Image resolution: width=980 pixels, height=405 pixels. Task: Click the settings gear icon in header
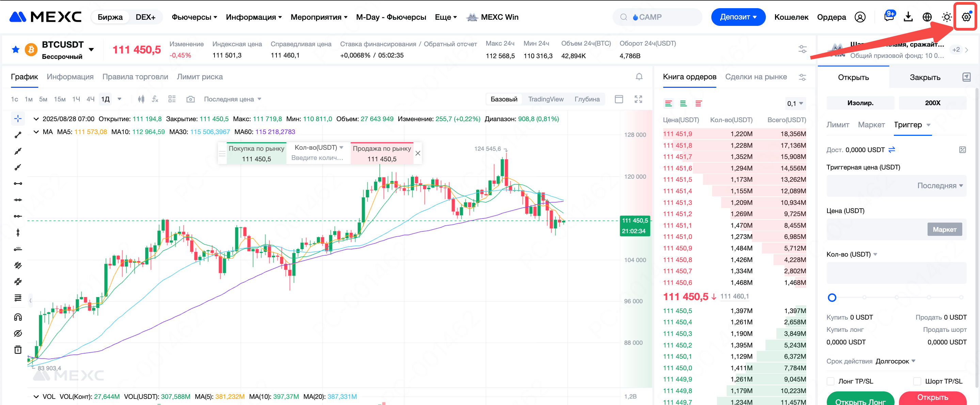coord(966,17)
